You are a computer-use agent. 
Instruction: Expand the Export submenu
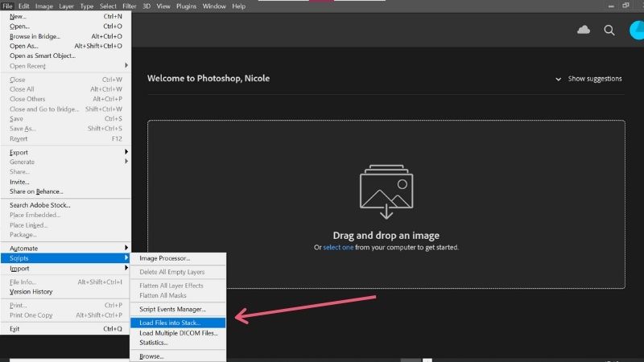[x=66, y=152]
